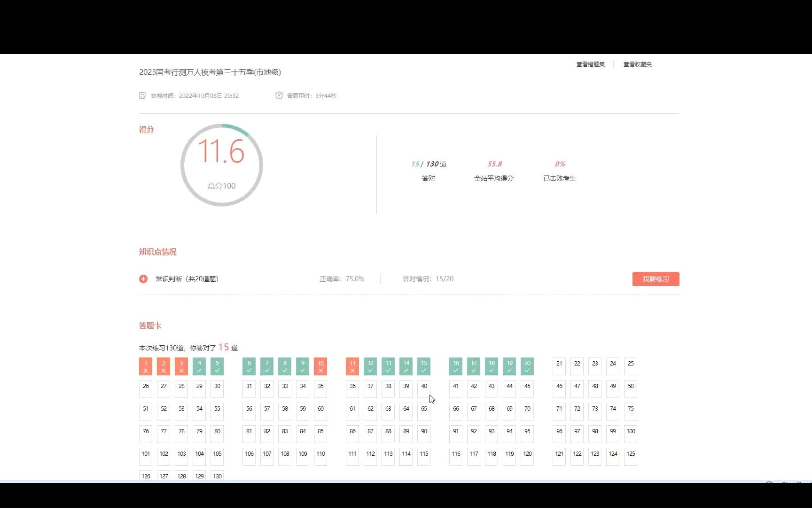Select unanswered question 126
The height and width of the screenshot is (508, 812).
click(146, 476)
